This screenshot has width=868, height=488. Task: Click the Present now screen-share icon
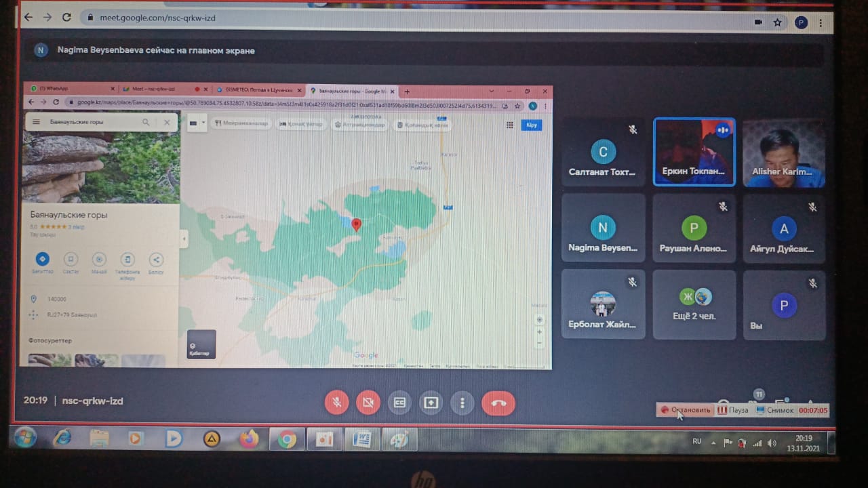[431, 403]
